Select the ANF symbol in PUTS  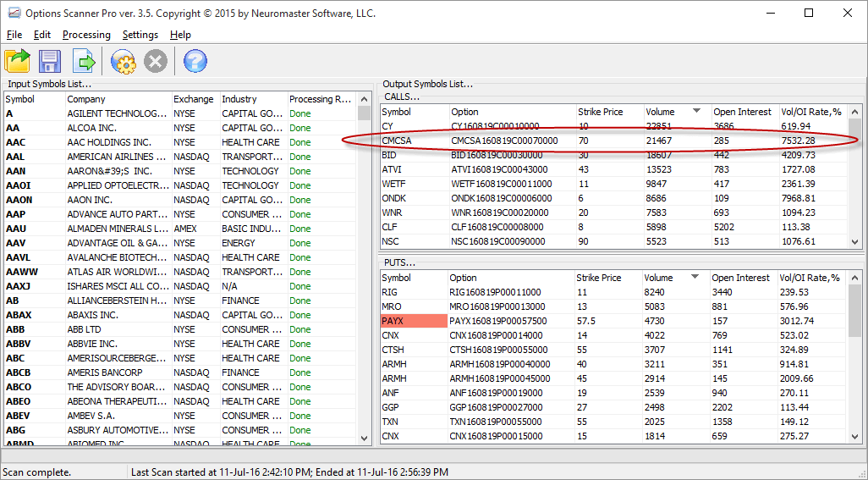click(391, 393)
